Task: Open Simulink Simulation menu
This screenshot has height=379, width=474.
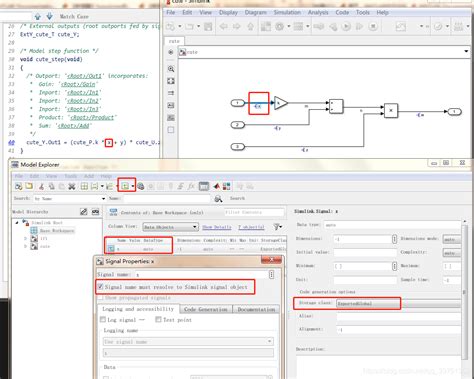Action: coord(287,12)
